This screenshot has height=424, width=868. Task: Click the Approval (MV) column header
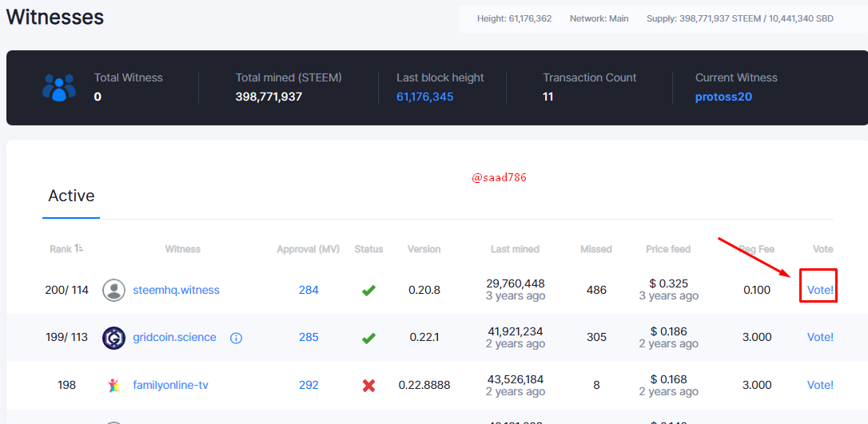[x=308, y=249]
